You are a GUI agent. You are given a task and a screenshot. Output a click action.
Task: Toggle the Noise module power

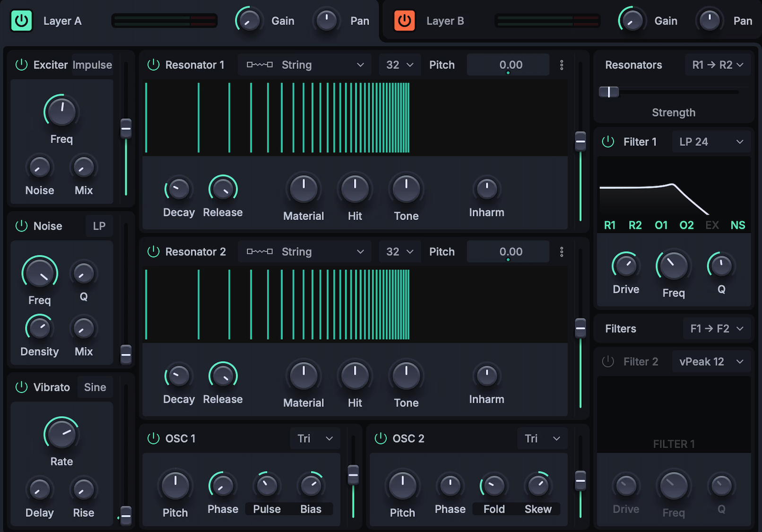click(x=21, y=226)
